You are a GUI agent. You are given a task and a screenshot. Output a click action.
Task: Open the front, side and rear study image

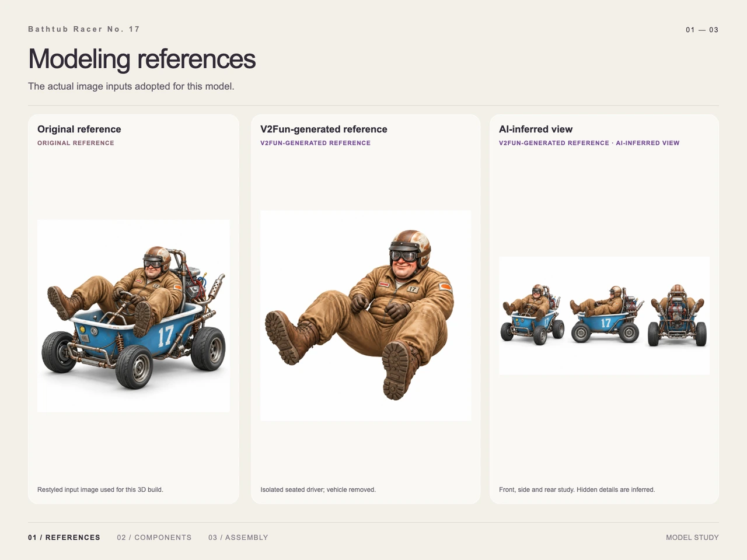coord(604,316)
